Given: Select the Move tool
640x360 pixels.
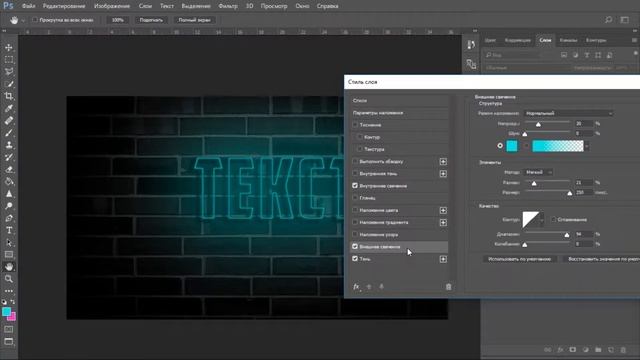Looking at the screenshot, I should pos(9,47).
